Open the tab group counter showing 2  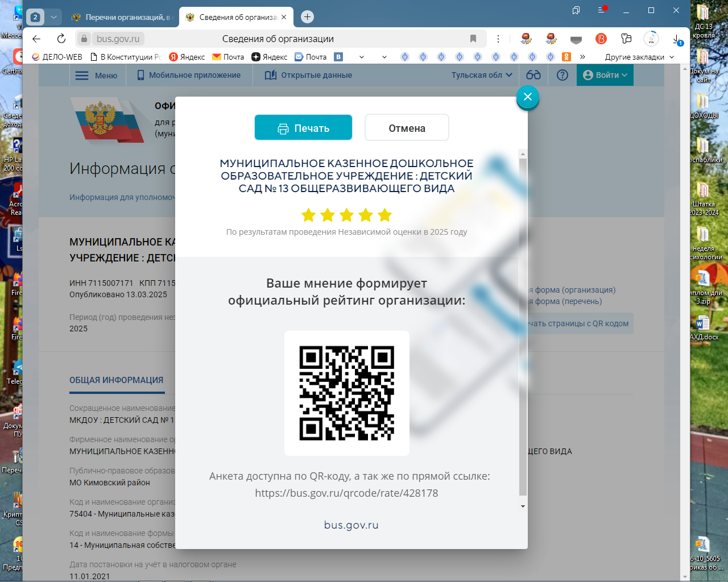35,17
